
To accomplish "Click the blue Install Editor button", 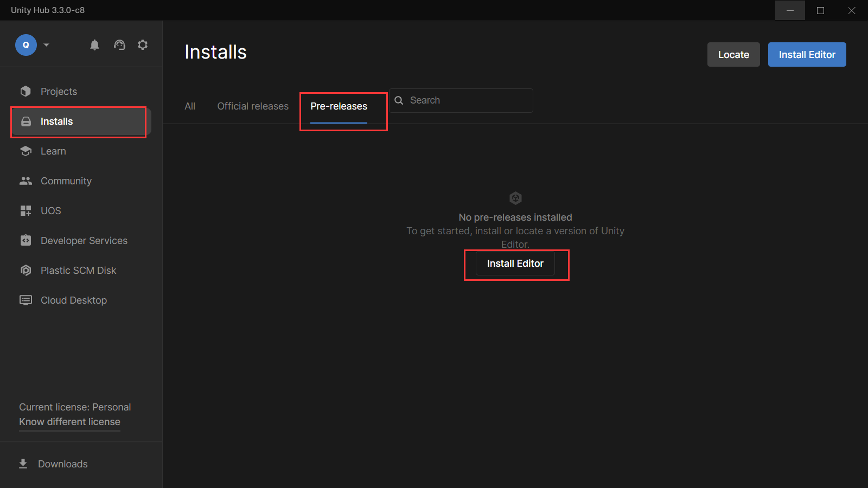I will coord(807,54).
